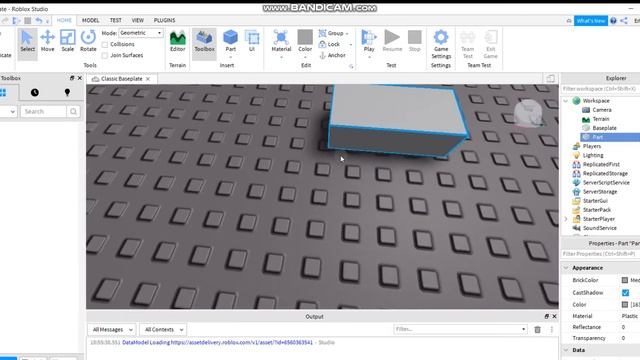Open the Terrain Editor
Viewport: 640px width, 360px height.
[178, 41]
